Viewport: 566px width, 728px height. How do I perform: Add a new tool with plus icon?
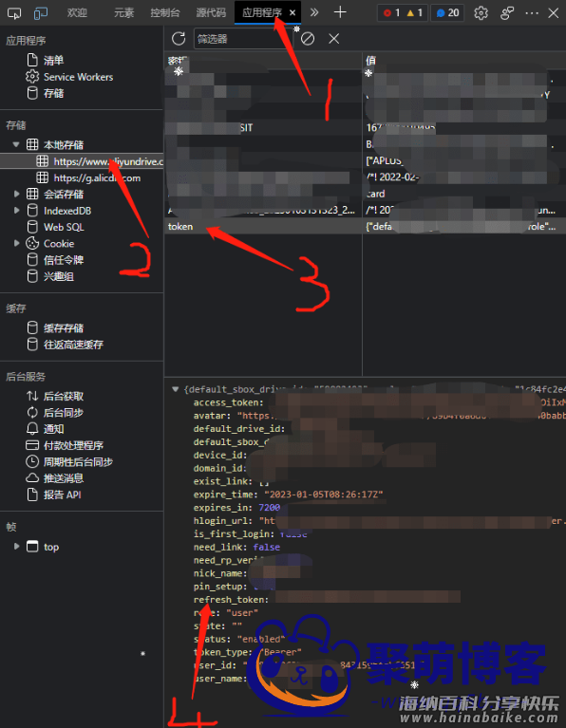coord(340,12)
